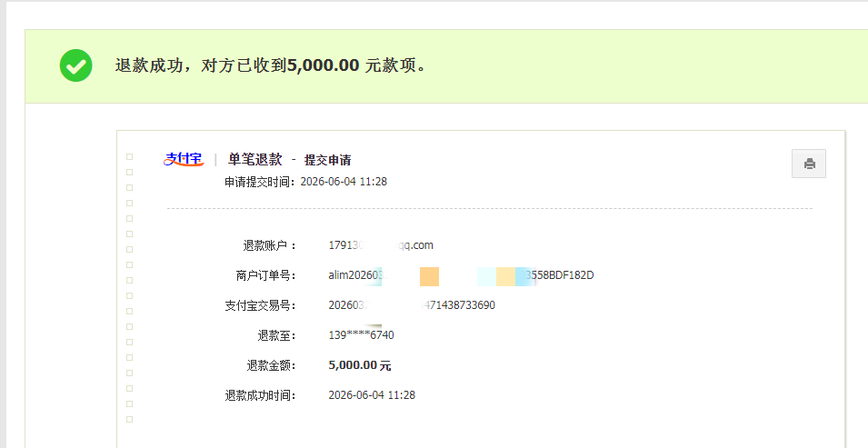Click the 商户订单号 label
The image size is (868, 448).
265,275
